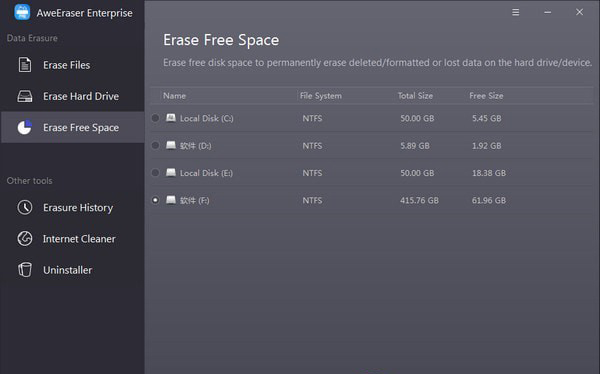Image resolution: width=600 pixels, height=374 pixels.
Task: Open Erase Files document icon
Action: click(x=25, y=65)
